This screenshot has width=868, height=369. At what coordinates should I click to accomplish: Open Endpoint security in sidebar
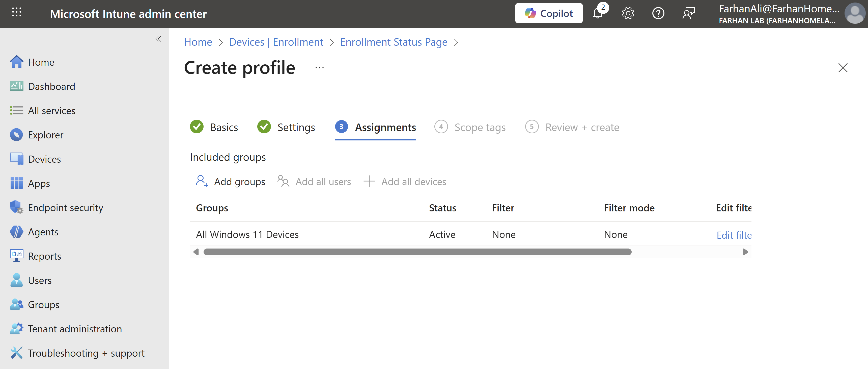[x=65, y=208]
